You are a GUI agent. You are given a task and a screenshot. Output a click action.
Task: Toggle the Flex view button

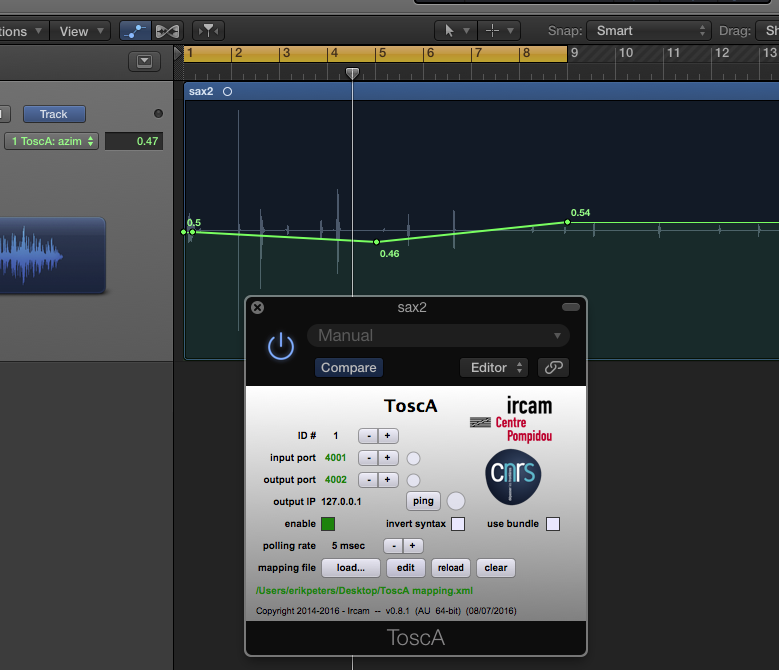(167, 31)
